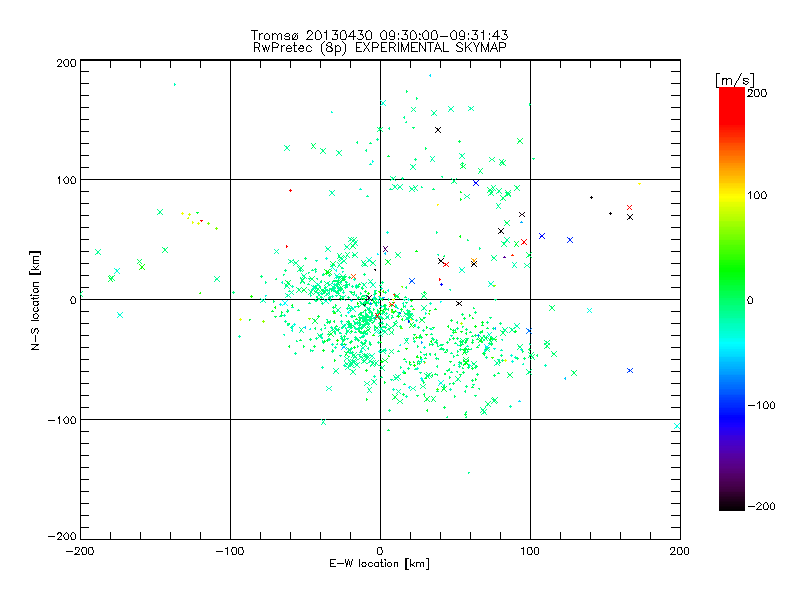The height and width of the screenshot is (600, 800).
Task: Click the 'E-W location [km]' axis label
Action: tap(379, 563)
